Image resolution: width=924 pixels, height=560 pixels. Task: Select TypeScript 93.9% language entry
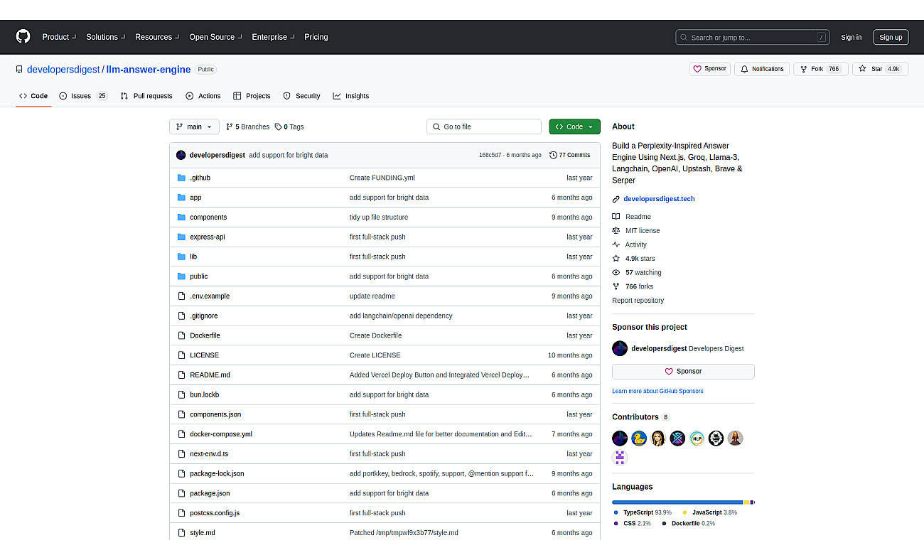[643, 512]
